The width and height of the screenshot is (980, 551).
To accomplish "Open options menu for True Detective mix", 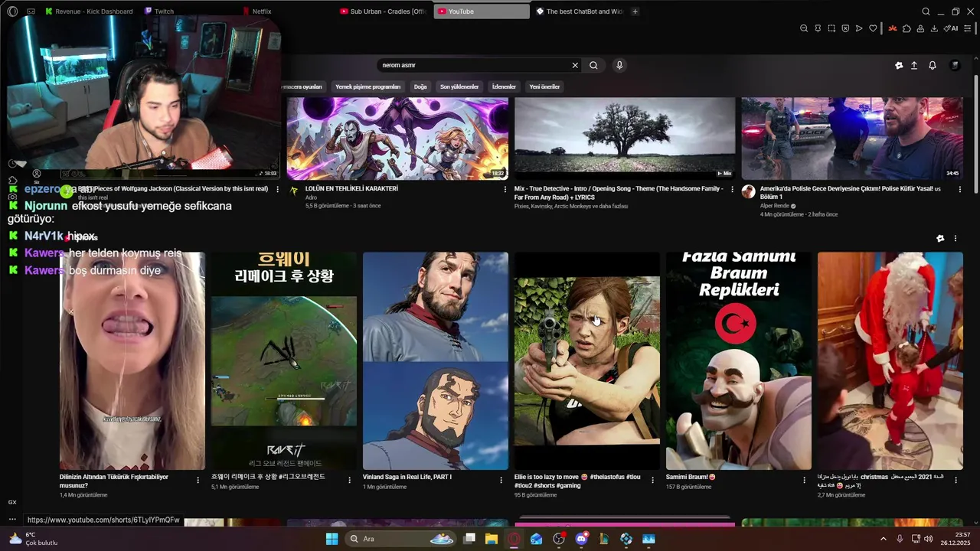I will (732, 189).
